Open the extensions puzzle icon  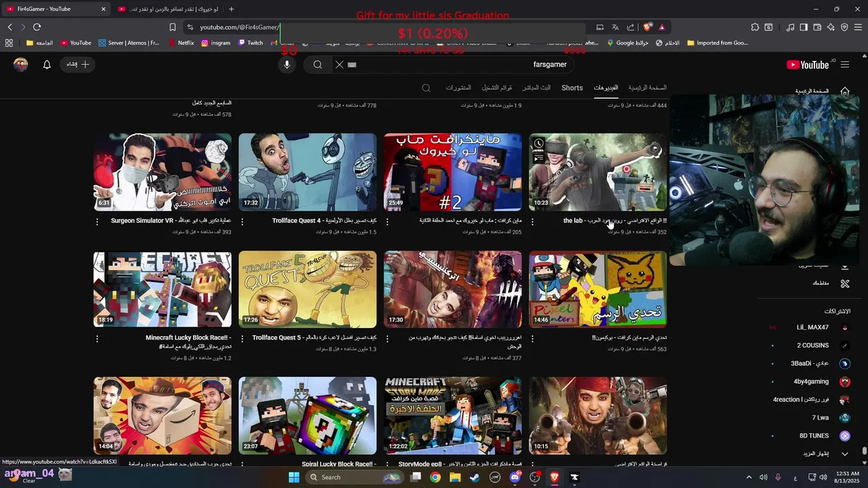click(x=755, y=27)
